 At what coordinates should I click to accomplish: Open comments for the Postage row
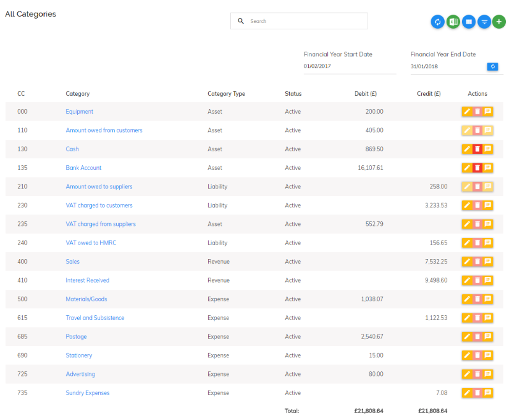[488, 336]
